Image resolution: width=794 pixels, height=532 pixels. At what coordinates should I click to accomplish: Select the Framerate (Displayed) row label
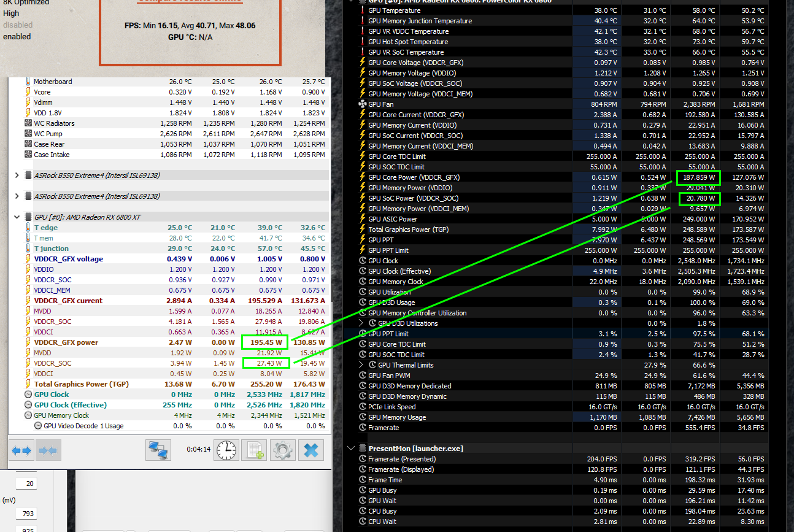tap(401, 469)
